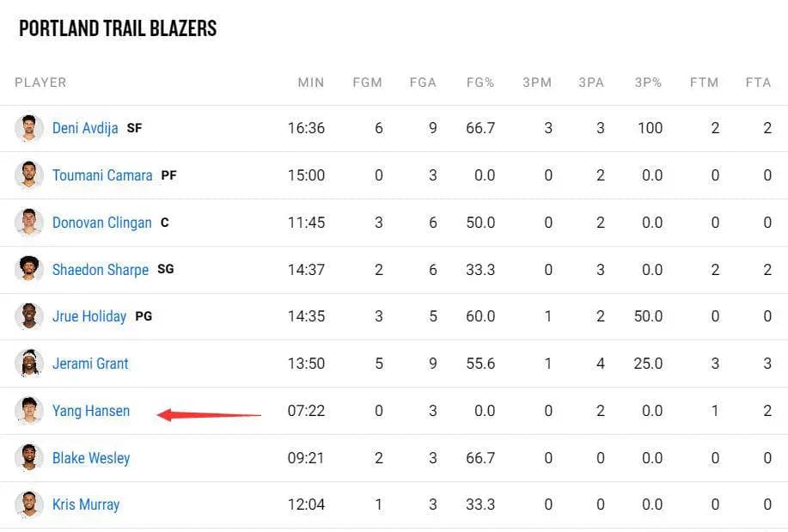Screen dimensions: 788x532
Task: Click Kris Murray's headshot icon
Action: pyautogui.click(x=29, y=504)
